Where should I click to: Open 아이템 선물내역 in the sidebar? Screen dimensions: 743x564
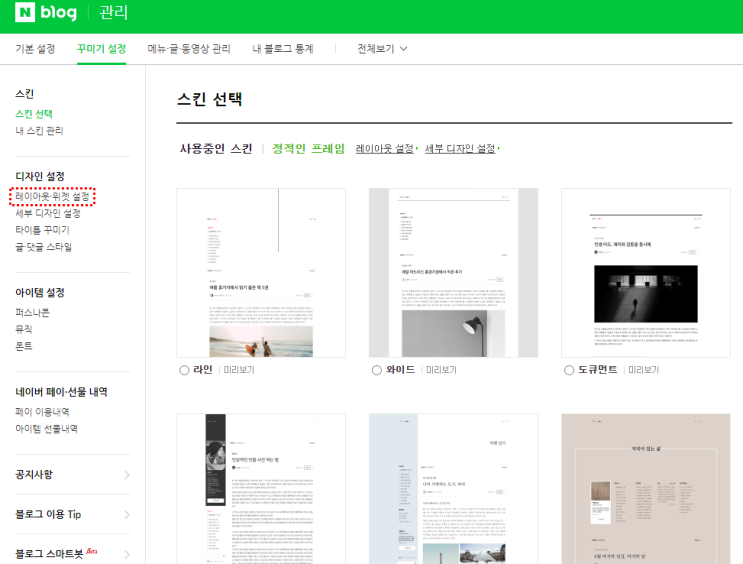point(46,428)
